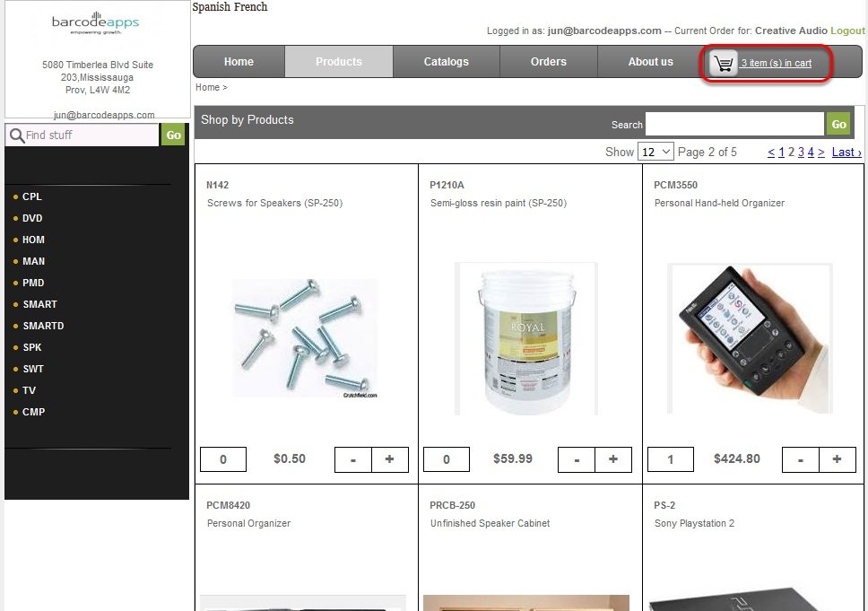868x611 pixels.
Task: Click Screws for Speakers (SP-250) title
Action: [x=274, y=204]
